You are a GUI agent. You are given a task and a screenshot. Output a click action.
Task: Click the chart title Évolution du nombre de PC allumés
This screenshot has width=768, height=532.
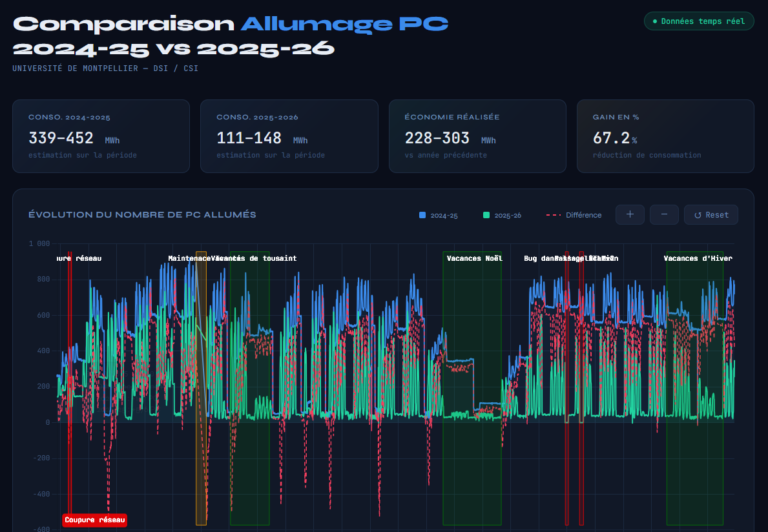tap(142, 215)
